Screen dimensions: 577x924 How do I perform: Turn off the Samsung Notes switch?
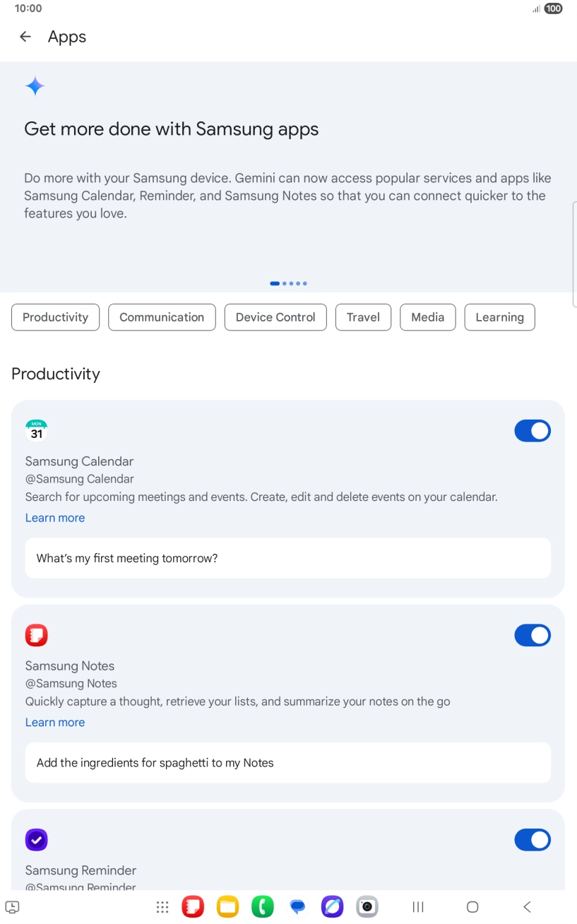533,636
